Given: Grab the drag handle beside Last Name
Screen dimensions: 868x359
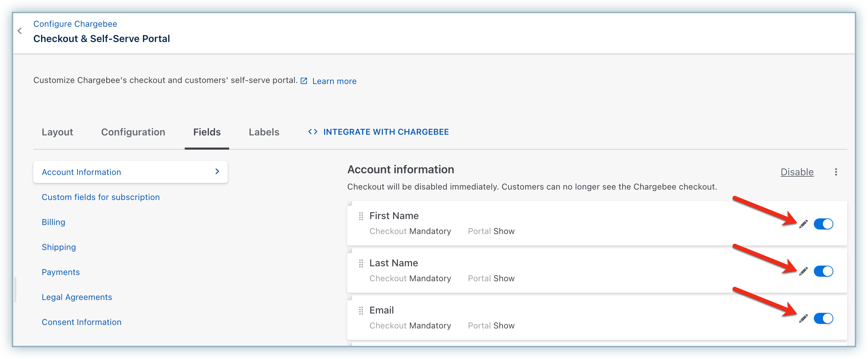Looking at the screenshot, I should tap(361, 264).
